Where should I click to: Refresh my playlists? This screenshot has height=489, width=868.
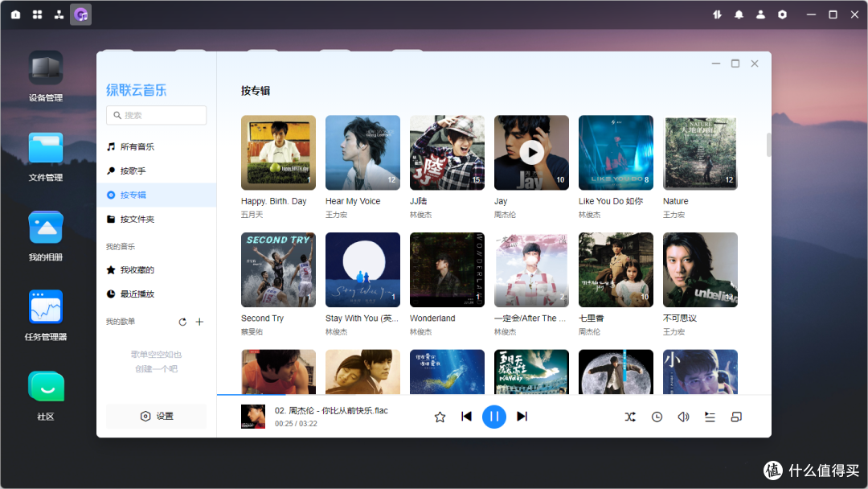pyautogui.click(x=182, y=322)
